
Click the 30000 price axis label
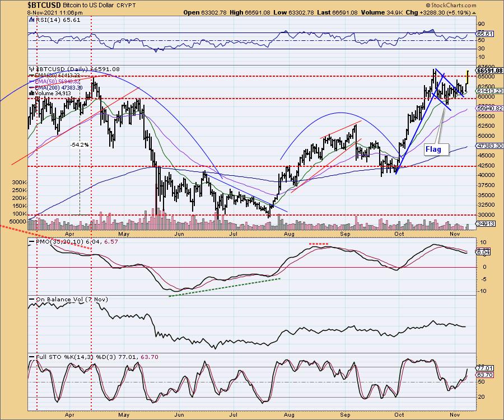486,214
